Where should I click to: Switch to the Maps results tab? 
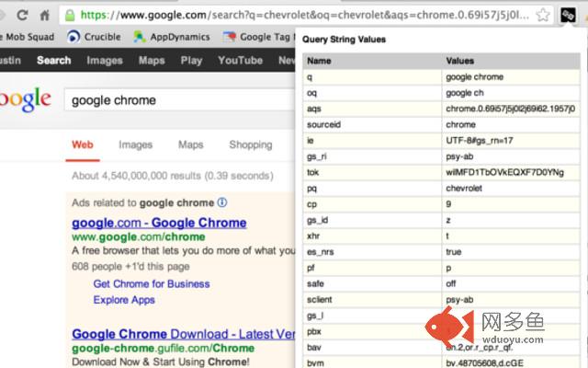[190, 144]
